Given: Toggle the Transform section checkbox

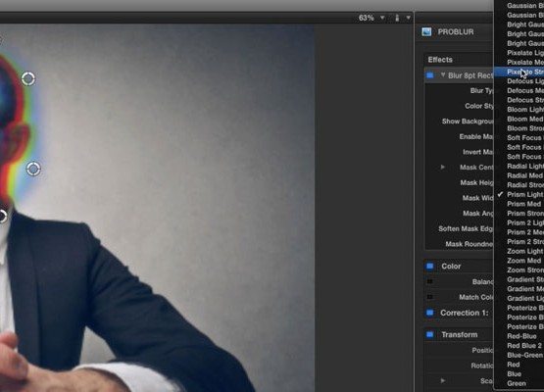Looking at the screenshot, I should 430,335.
